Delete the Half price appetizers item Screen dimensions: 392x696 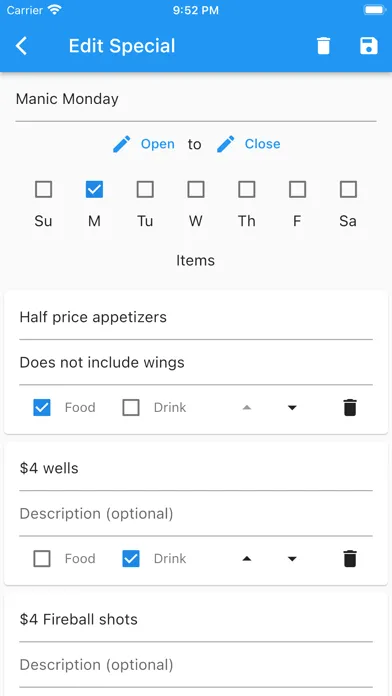(x=350, y=407)
